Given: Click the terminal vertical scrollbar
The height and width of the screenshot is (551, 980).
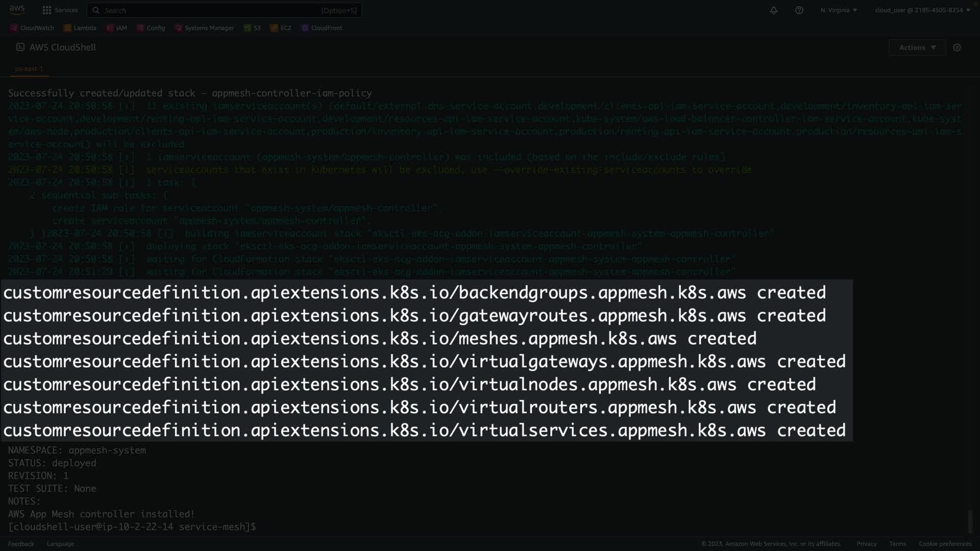Looking at the screenshot, I should [x=970, y=521].
